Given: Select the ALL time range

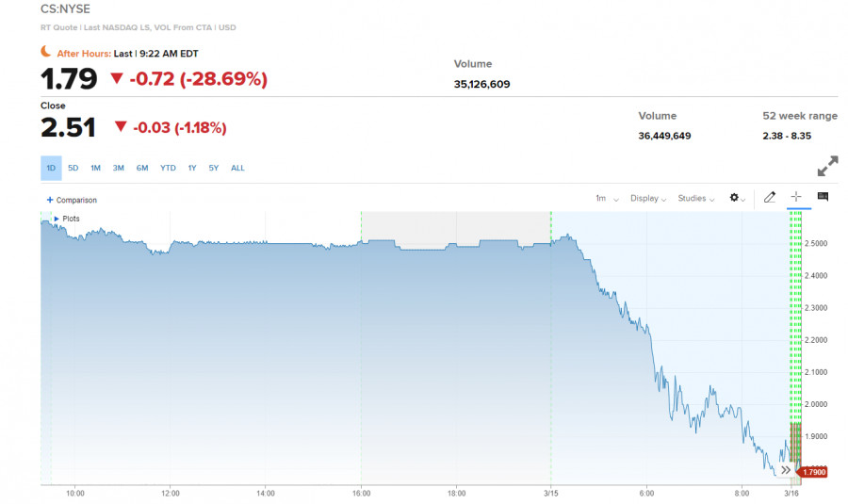Looking at the screenshot, I should pyautogui.click(x=237, y=169).
